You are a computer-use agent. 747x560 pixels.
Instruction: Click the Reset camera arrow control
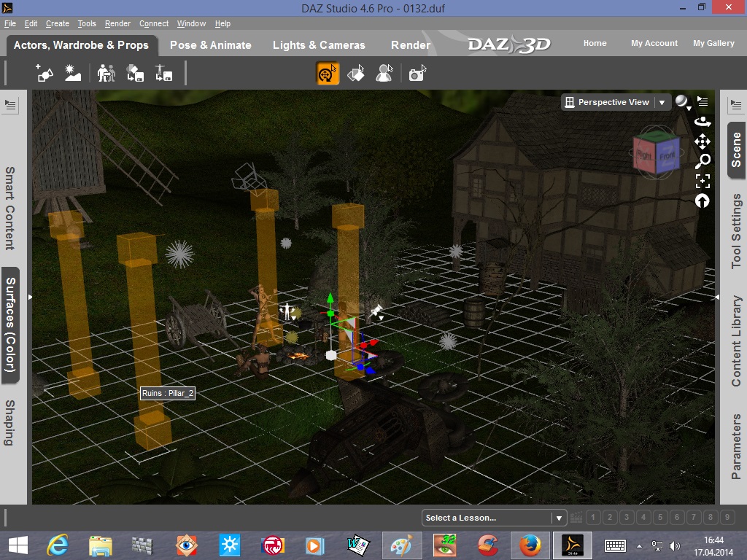click(x=703, y=201)
